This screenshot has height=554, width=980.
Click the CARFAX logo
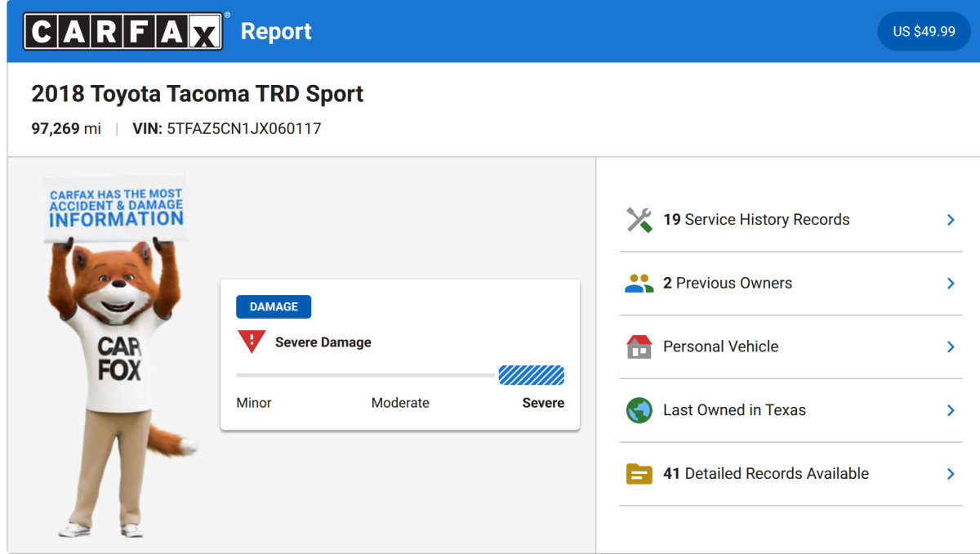coord(123,31)
